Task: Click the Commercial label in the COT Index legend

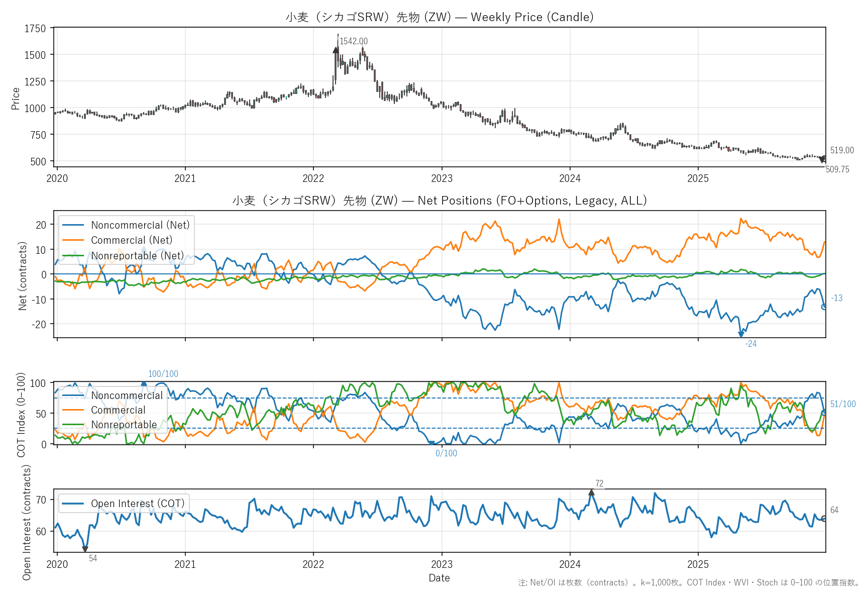Action: pos(118,410)
